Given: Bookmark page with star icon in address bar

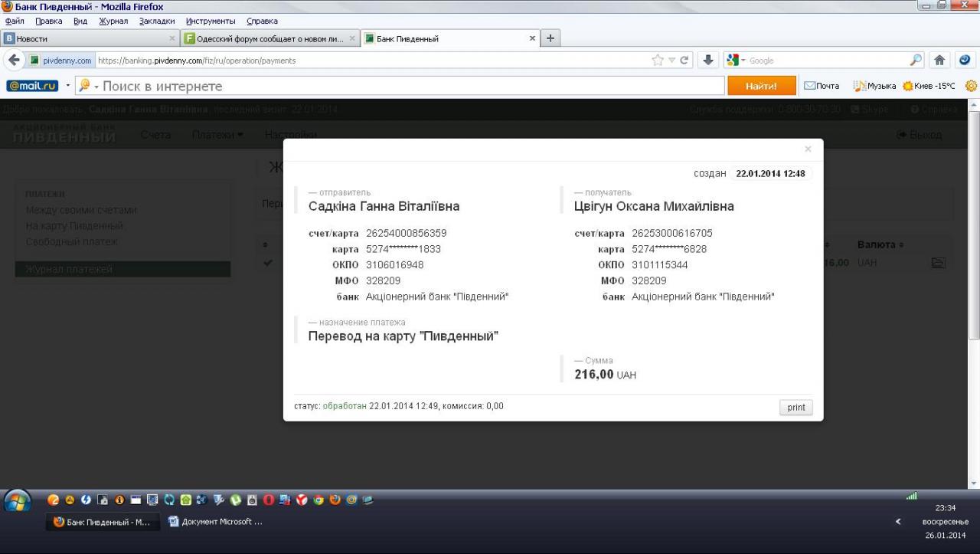Looking at the screenshot, I should (x=658, y=61).
